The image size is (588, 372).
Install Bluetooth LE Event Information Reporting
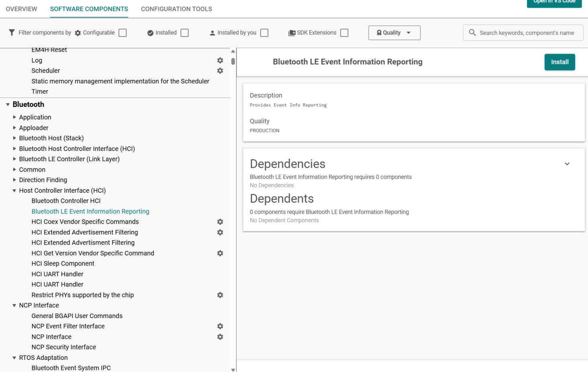click(x=559, y=62)
